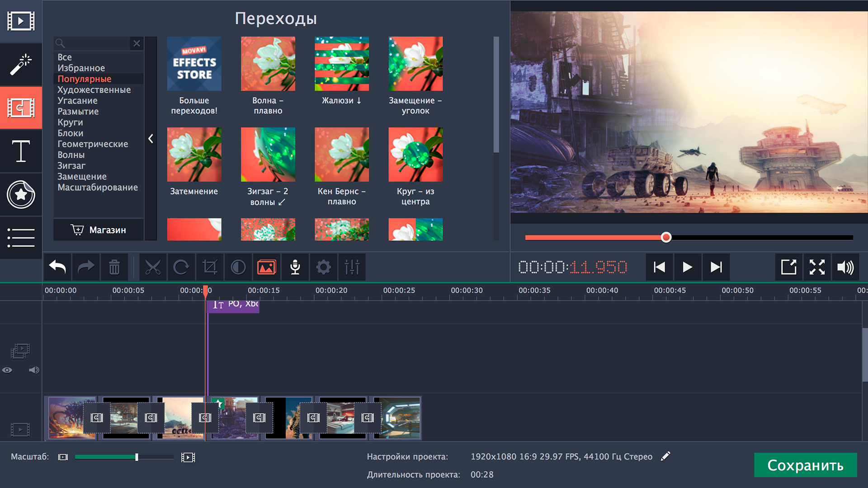Open the titles T tab
The height and width of the screenshot is (488, 868).
point(21,151)
